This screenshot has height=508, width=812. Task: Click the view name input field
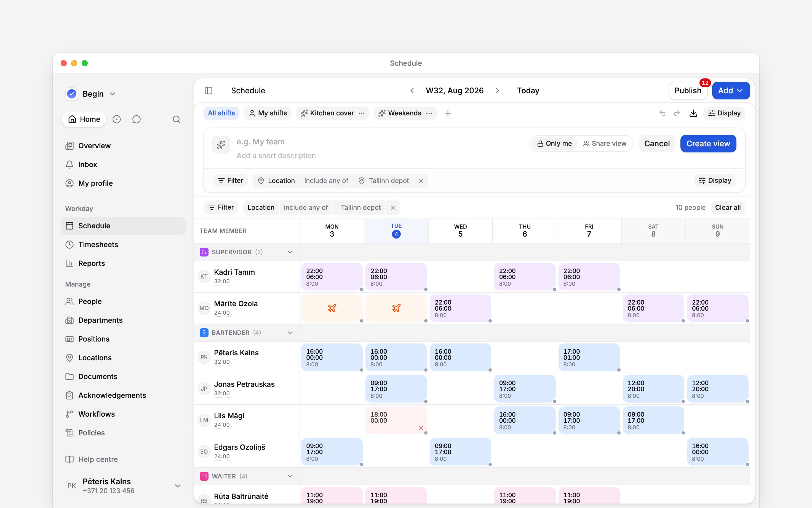pyautogui.click(x=379, y=142)
